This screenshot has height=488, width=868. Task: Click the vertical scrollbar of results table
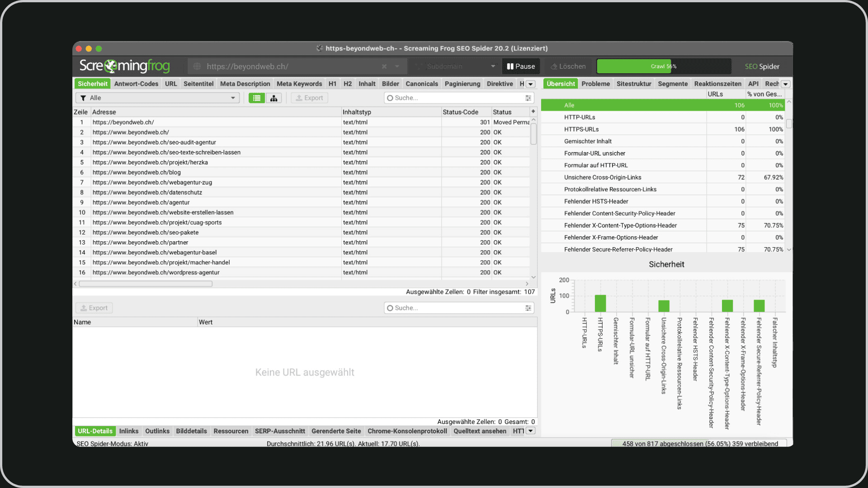pyautogui.click(x=533, y=134)
